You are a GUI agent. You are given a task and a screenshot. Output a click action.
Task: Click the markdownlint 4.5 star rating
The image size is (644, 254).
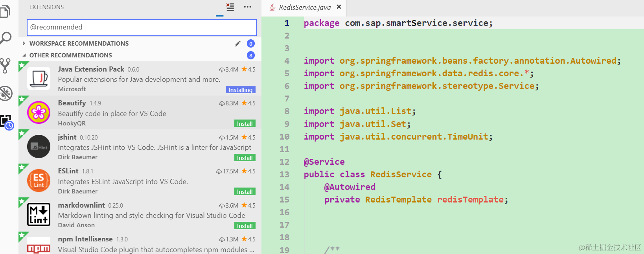pos(248,206)
